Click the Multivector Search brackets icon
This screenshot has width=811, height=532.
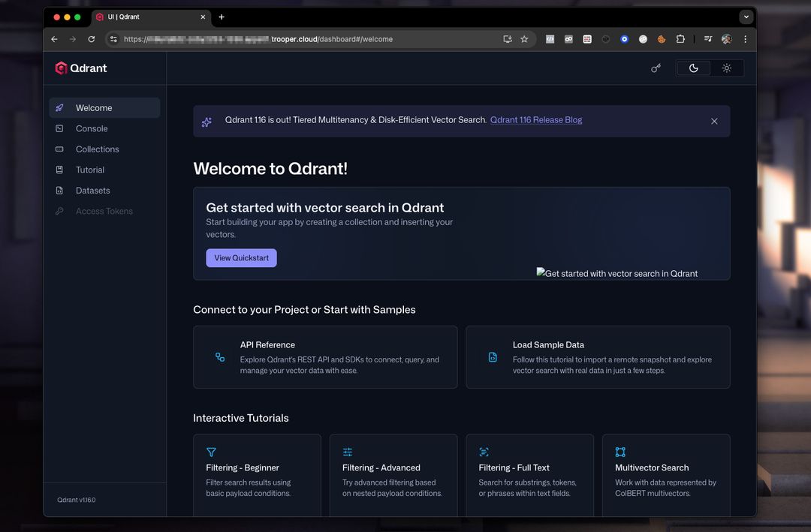[620, 452]
